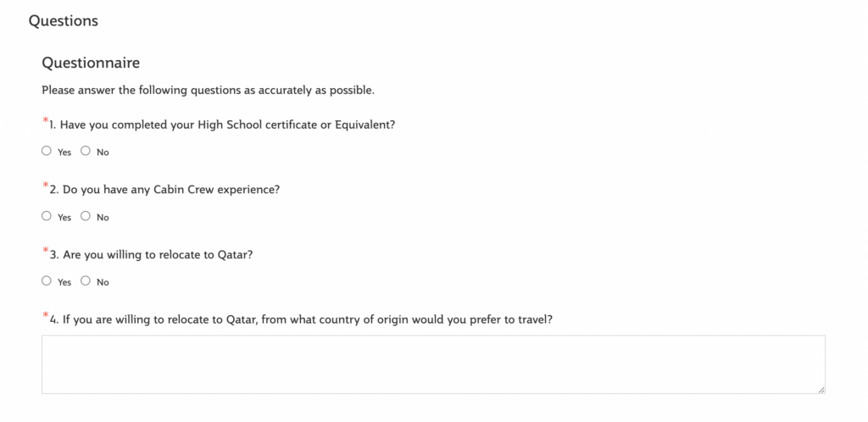Click the 'No' label under relocate to Qatar question
This screenshot has width=868, height=422.
click(103, 283)
